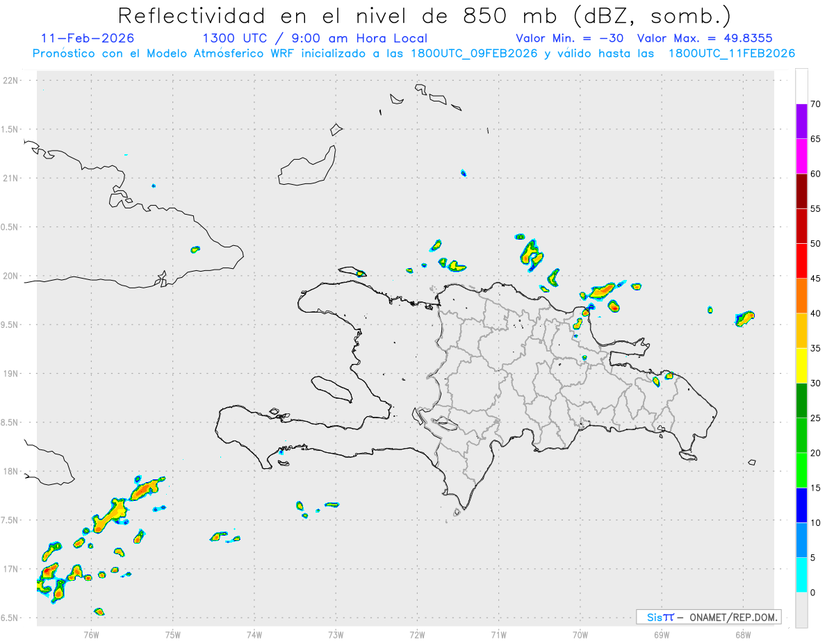Click the latitude axis label '20N'
Viewport: 834px width, 644px height.
point(12,276)
